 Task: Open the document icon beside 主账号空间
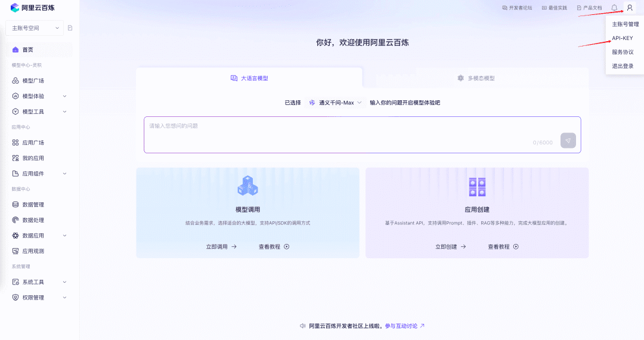pyautogui.click(x=70, y=28)
